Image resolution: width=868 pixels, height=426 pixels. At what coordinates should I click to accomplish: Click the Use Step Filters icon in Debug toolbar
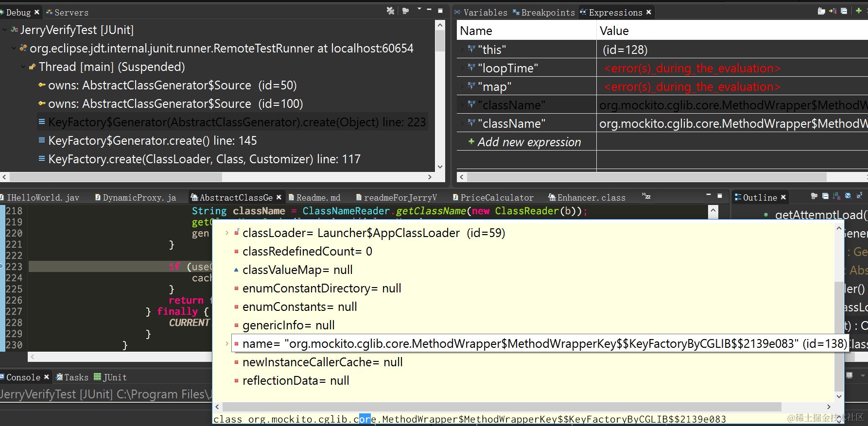(x=405, y=11)
